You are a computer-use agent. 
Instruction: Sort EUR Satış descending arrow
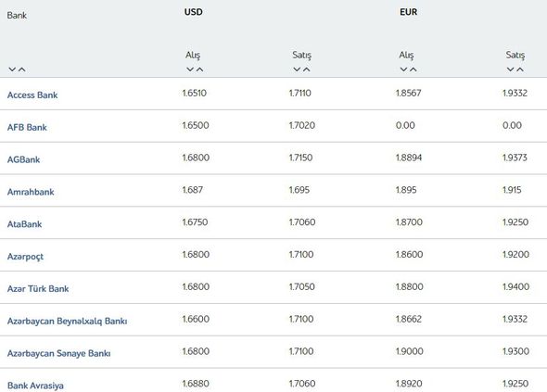coord(510,70)
